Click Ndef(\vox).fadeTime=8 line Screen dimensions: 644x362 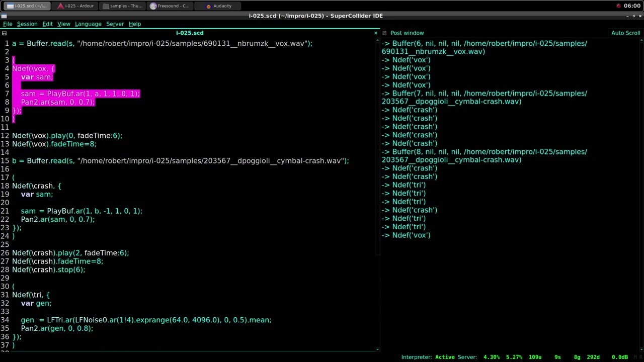pos(54,144)
